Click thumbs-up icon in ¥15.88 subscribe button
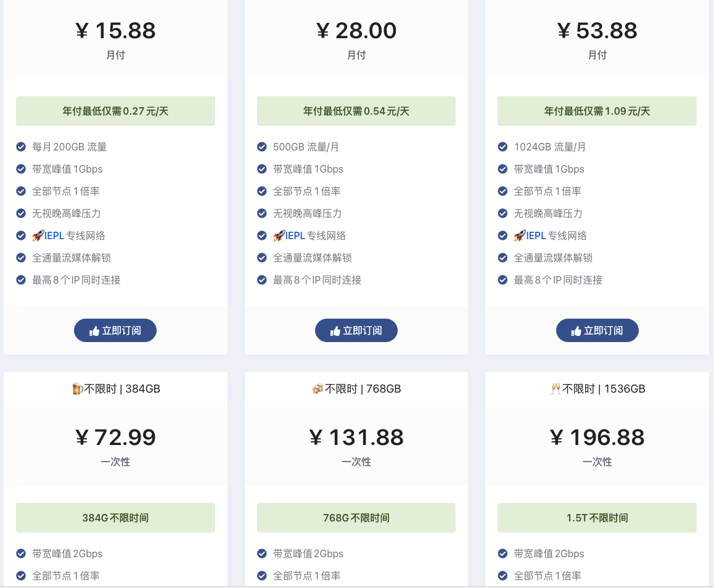 pyautogui.click(x=94, y=331)
